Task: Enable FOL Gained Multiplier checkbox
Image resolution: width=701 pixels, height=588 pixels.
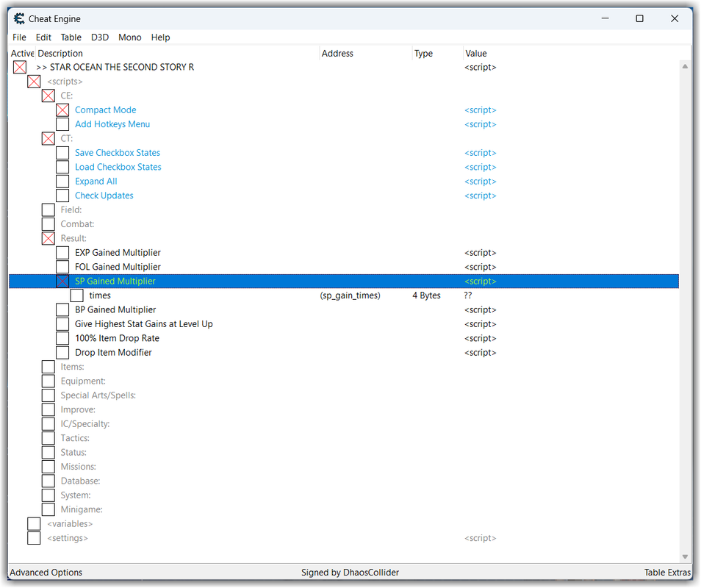Action: pos(62,267)
